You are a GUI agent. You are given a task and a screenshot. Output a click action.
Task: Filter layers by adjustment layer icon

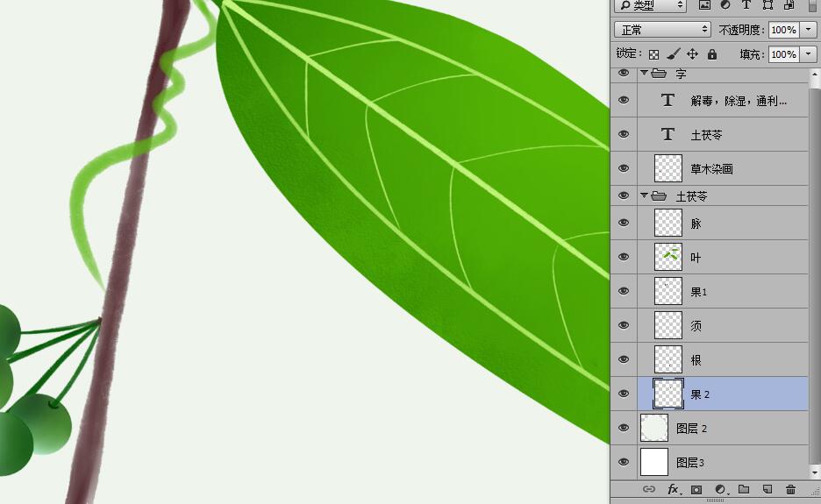point(725,4)
